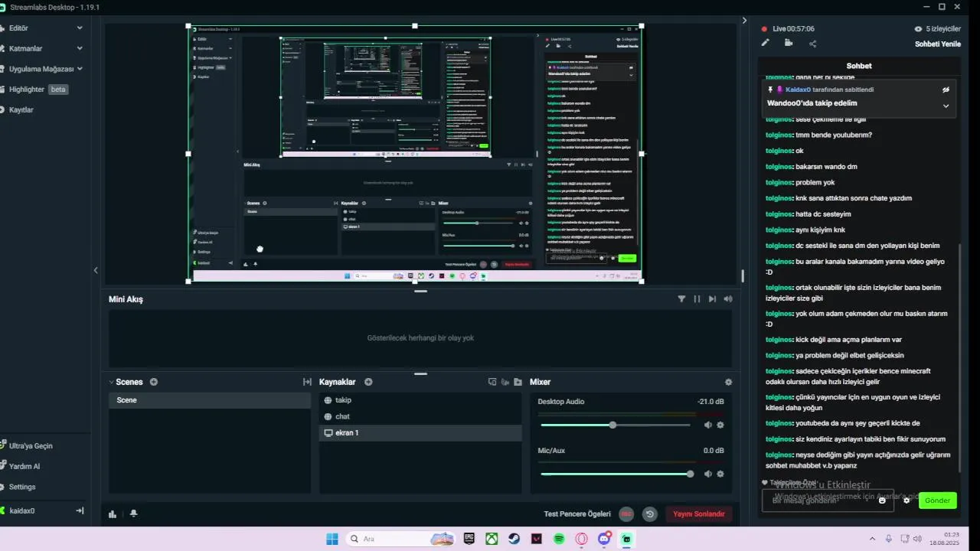The width and height of the screenshot is (980, 551).
Task: Open Steam from the taskbar
Action: click(x=514, y=539)
